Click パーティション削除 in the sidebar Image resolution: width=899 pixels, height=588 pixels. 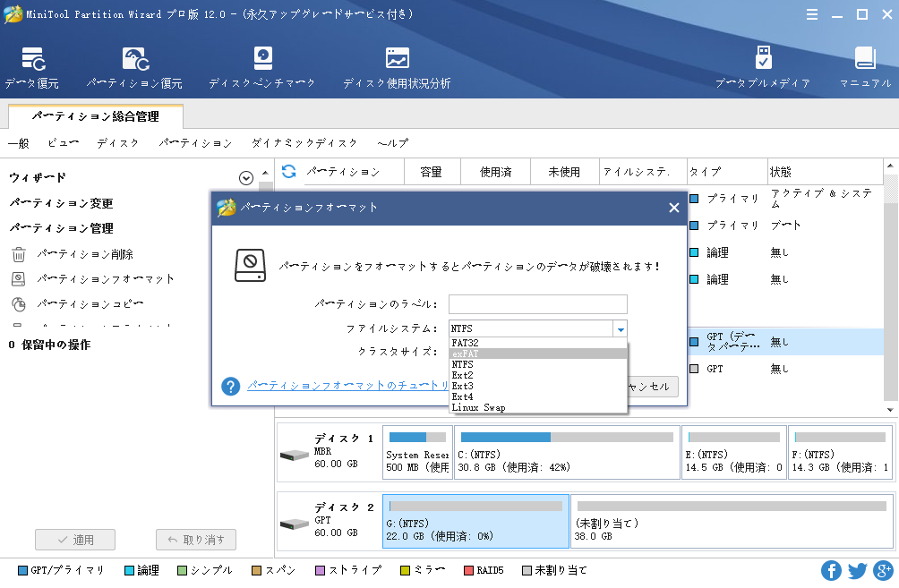click(85, 254)
